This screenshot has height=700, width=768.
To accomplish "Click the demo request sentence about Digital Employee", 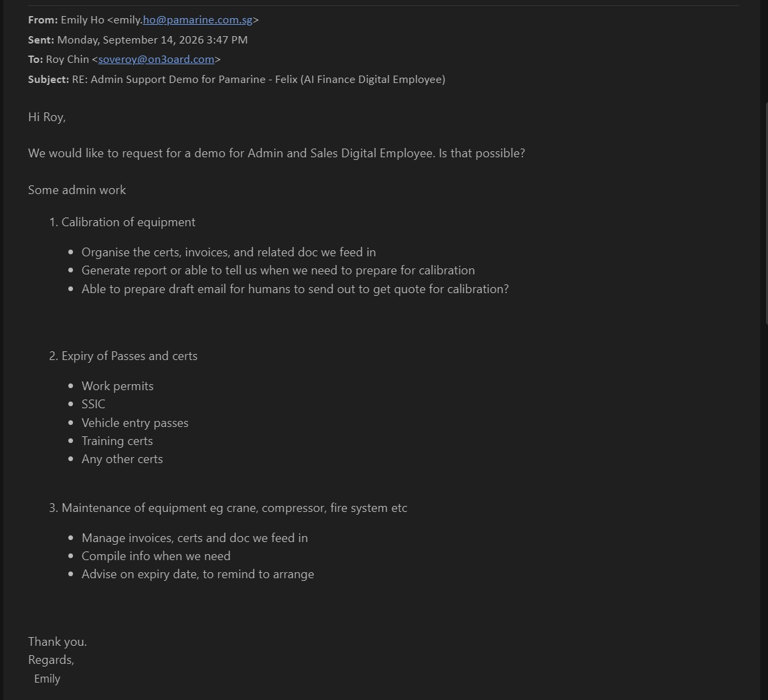I will 277,153.
